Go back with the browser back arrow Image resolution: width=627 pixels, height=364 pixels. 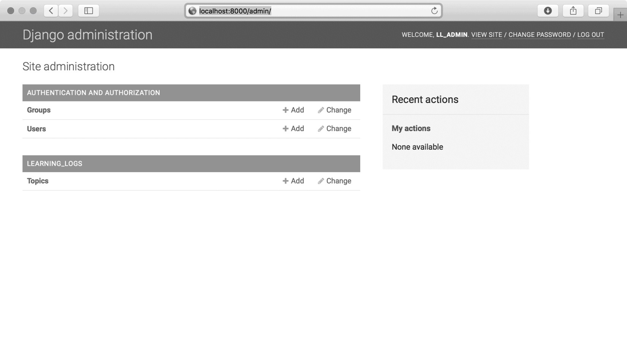pyautogui.click(x=51, y=11)
